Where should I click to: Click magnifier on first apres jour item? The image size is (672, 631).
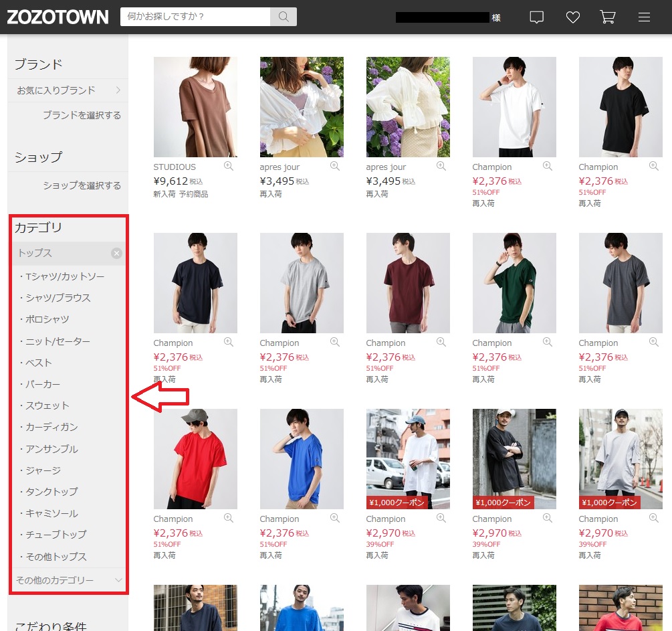coord(335,166)
